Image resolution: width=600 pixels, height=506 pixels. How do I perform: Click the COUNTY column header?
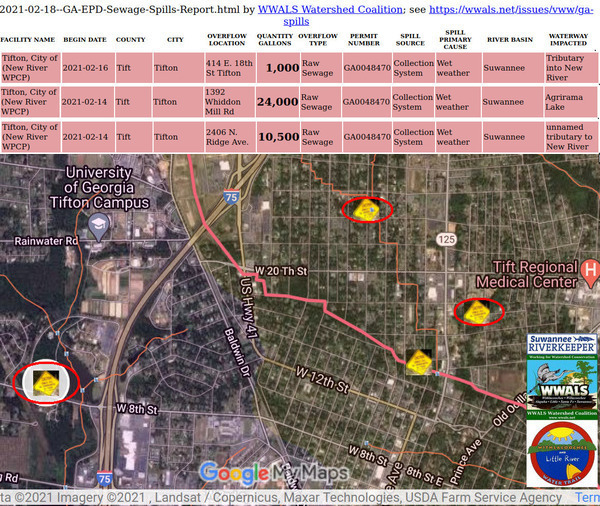click(130, 39)
